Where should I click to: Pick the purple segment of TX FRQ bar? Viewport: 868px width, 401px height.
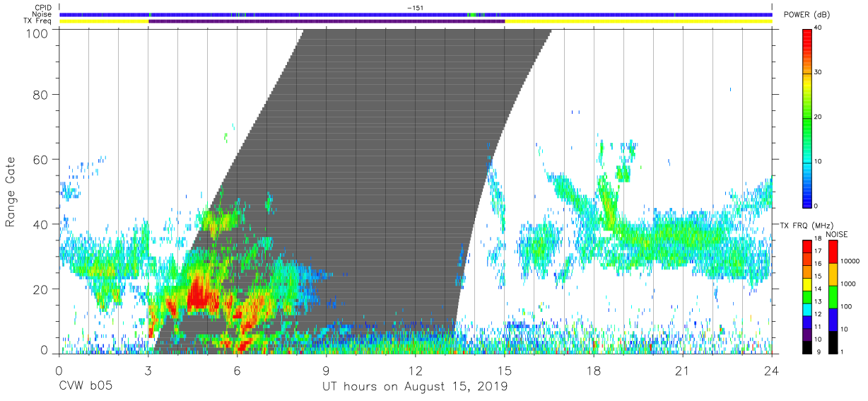[x=807, y=335]
